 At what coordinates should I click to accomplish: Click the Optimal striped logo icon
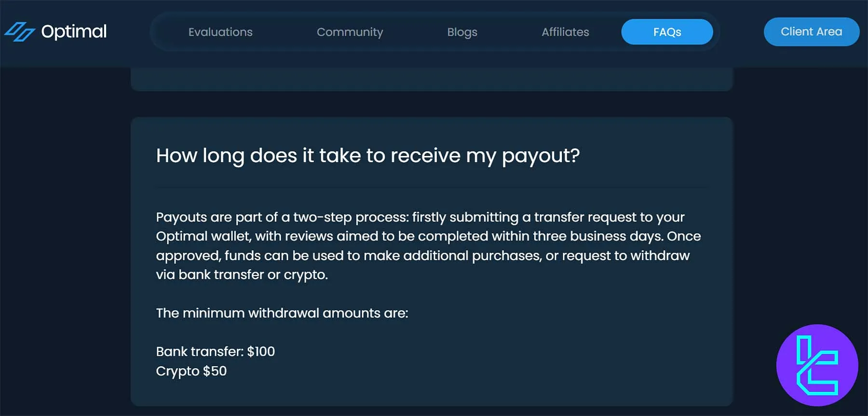[x=19, y=32]
